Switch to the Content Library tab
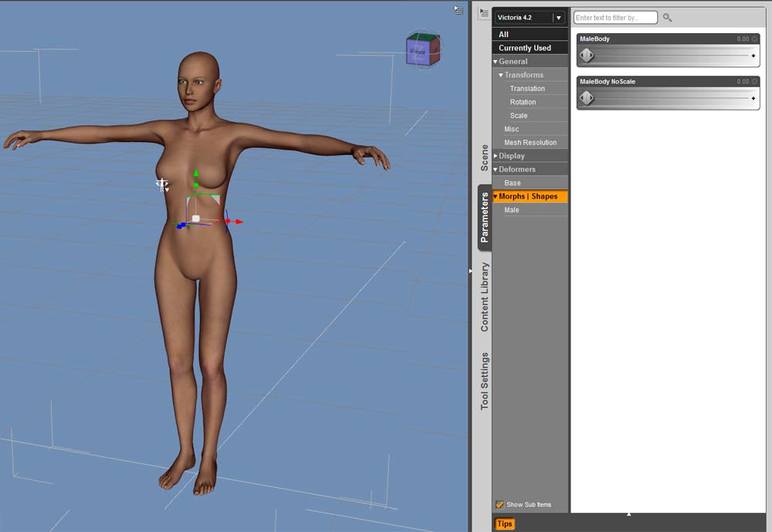This screenshot has width=772, height=532. point(485,297)
